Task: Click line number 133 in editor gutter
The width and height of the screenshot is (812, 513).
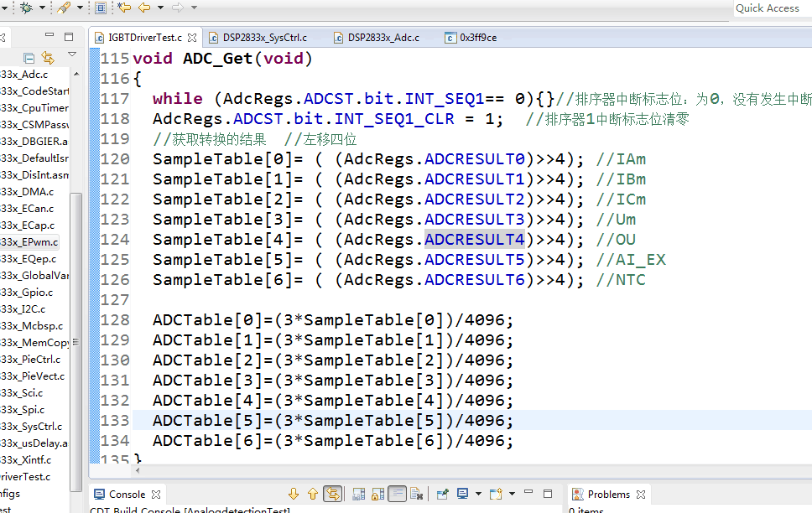Action: click(114, 420)
